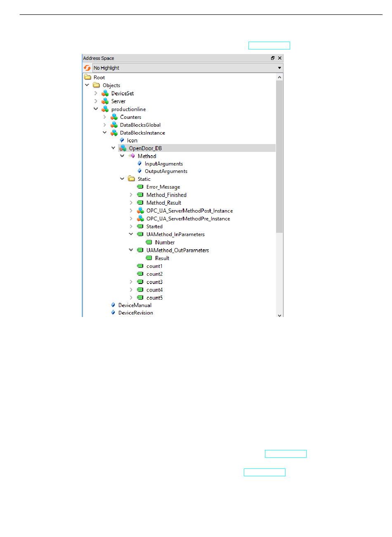Click the Method_Result variable icon
This screenshot has width=392, height=537.
(140, 203)
